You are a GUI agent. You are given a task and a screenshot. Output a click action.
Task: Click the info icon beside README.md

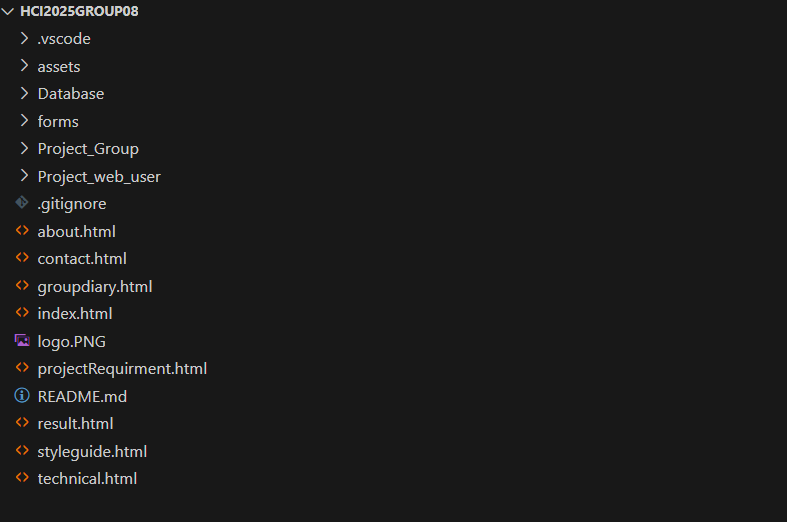tap(22, 396)
